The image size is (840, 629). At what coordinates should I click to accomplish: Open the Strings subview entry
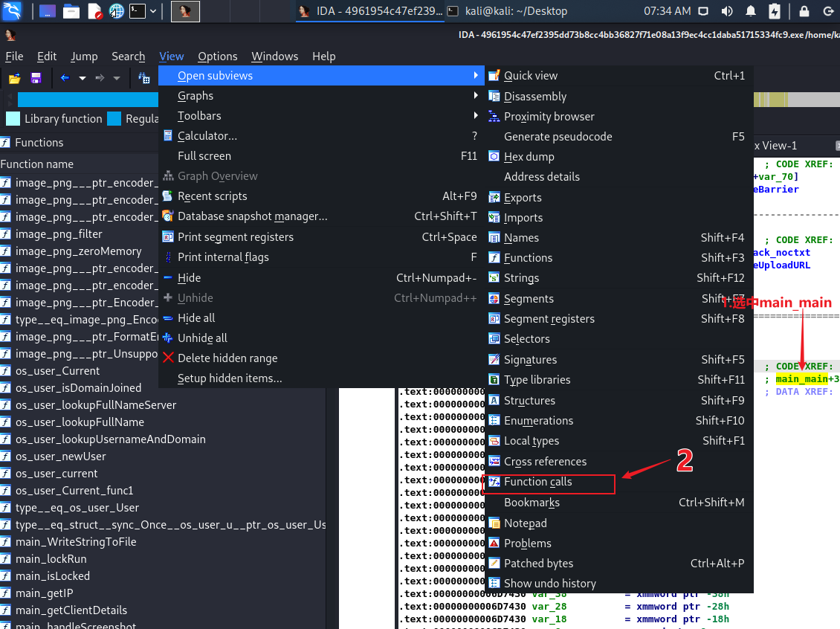click(521, 278)
